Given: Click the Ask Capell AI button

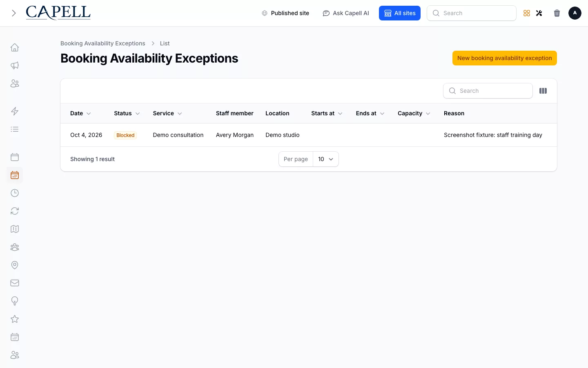Looking at the screenshot, I should tap(346, 13).
